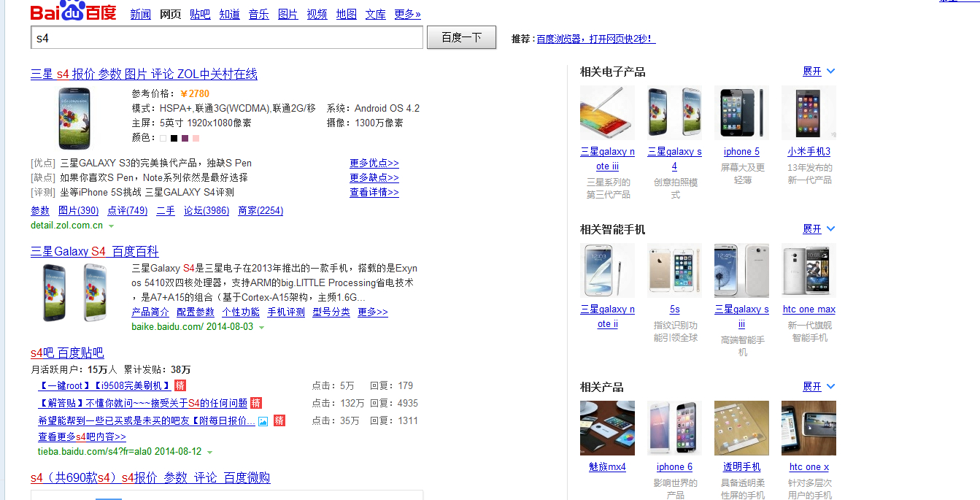Open the Samsung S4 phone image in ZOL result
Viewport: 980px width, 500px height.
coord(74,118)
